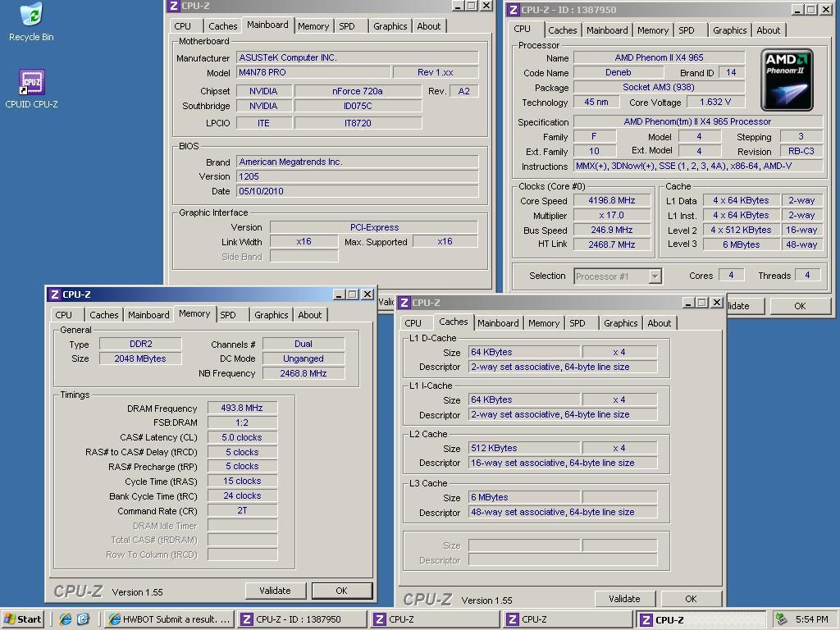Click the system tray network icon
The height and width of the screenshot is (630, 840).
[782, 619]
